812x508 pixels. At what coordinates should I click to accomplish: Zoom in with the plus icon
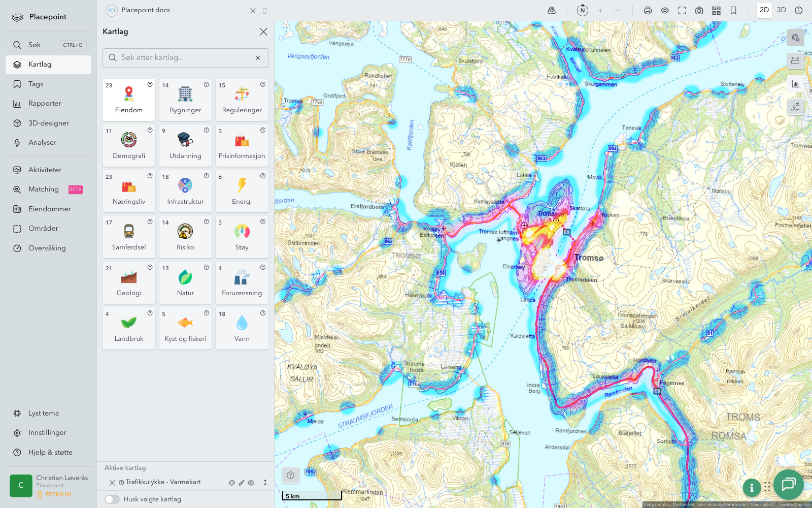coord(600,10)
